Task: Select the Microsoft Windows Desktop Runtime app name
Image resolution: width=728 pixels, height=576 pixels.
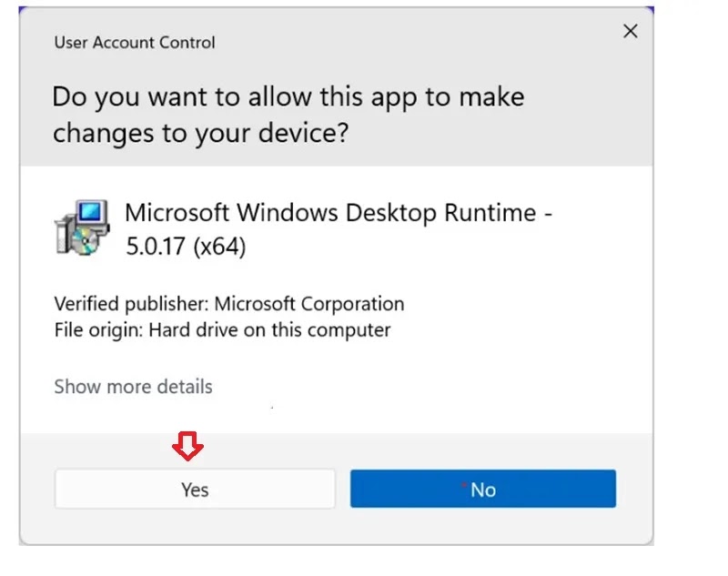Action: (339, 228)
